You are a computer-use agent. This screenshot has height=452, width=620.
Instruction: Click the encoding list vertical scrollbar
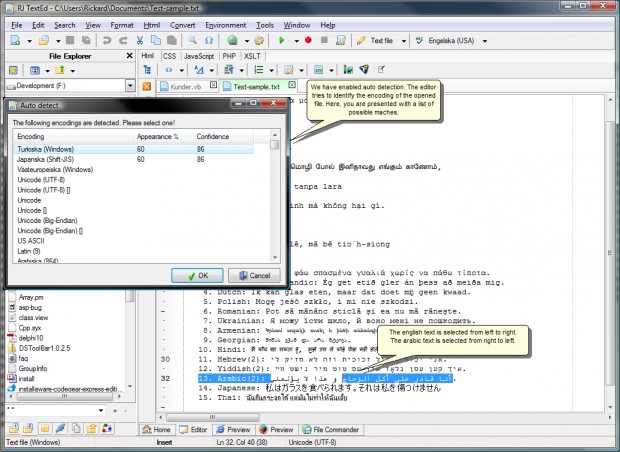click(275, 197)
